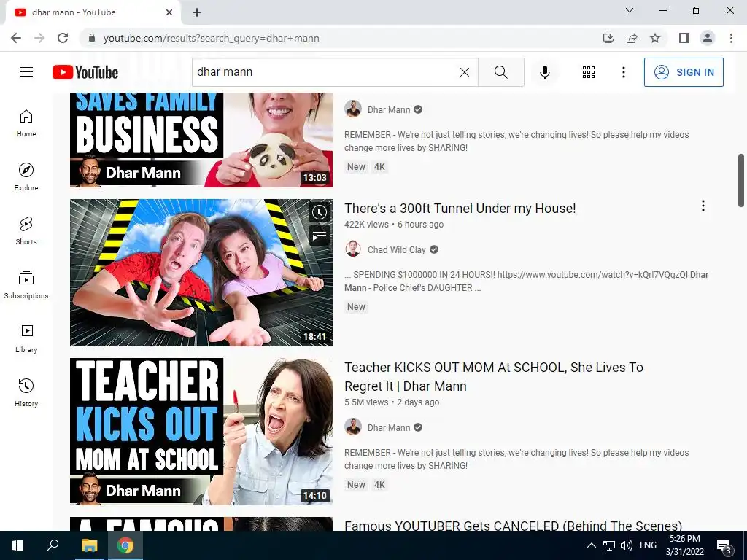
Task: Click Chrome icon in taskbar
Action: [125, 545]
